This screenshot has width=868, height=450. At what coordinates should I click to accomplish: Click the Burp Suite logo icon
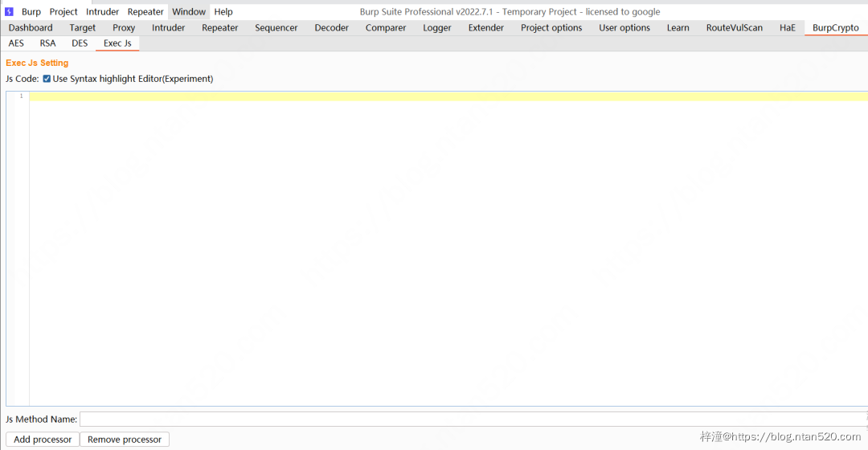(x=9, y=11)
